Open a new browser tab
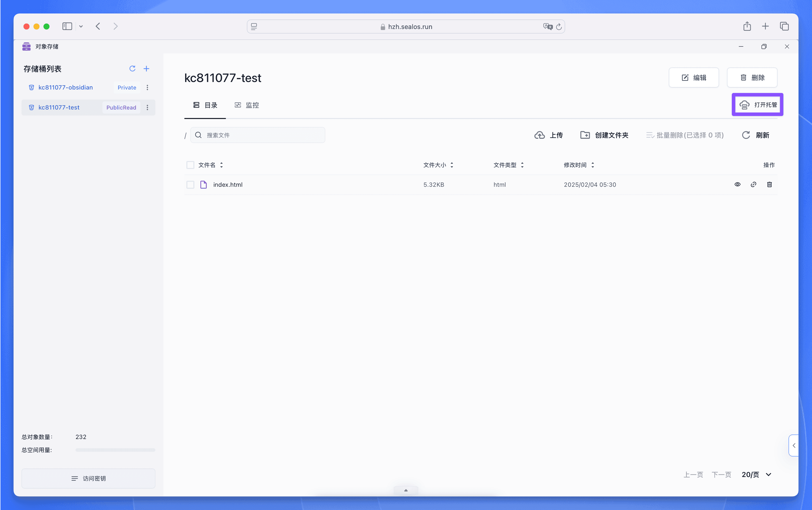This screenshot has height=510, width=812. coord(765,26)
